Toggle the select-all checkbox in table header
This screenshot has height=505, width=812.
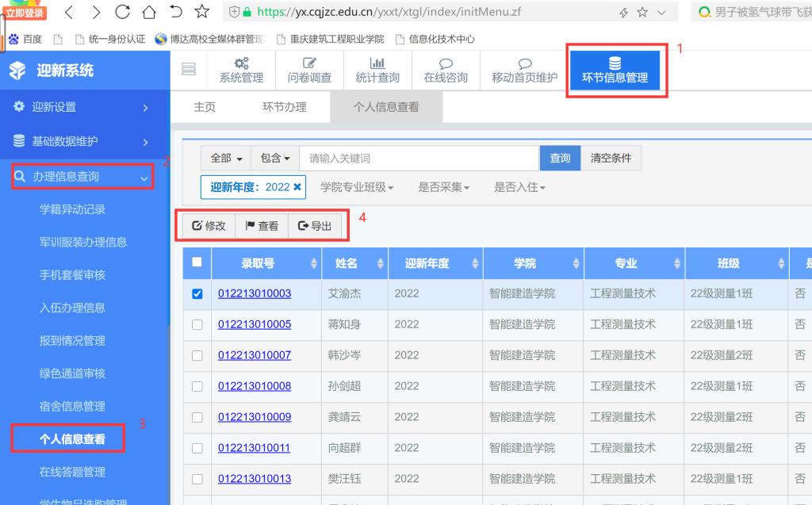tap(197, 262)
